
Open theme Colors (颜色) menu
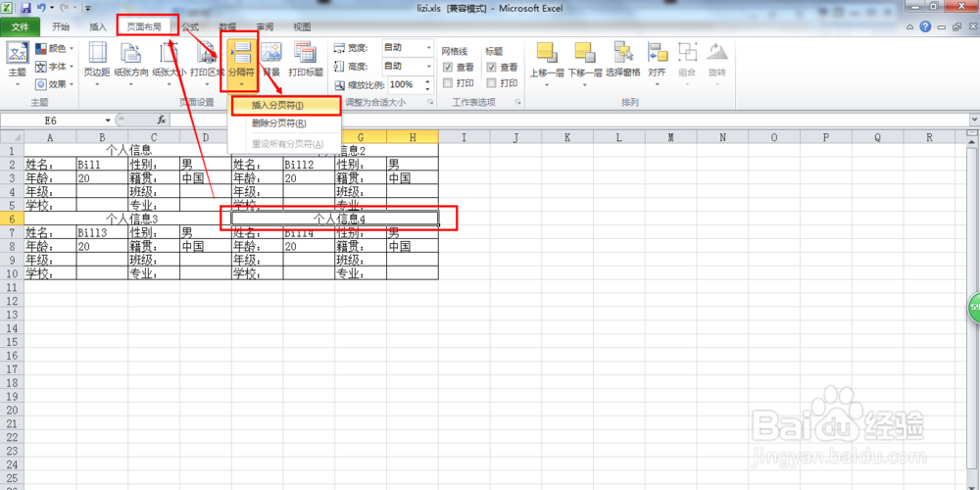tap(55, 48)
